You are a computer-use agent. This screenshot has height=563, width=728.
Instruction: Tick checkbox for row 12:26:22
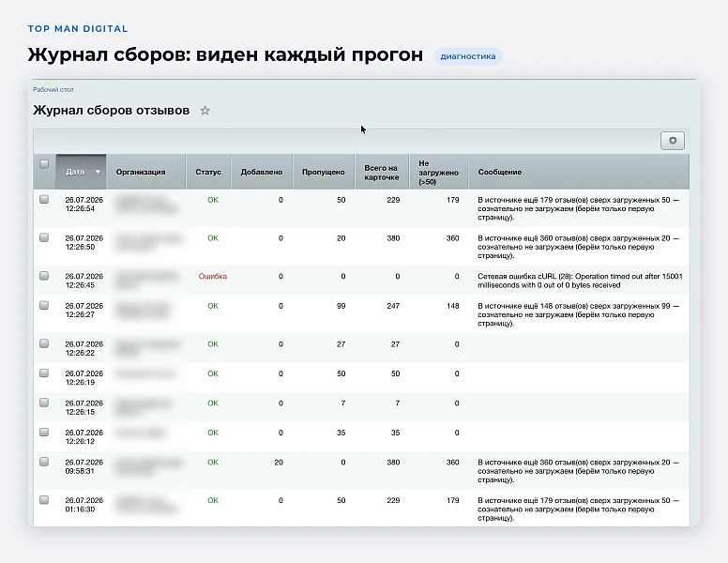click(x=44, y=343)
